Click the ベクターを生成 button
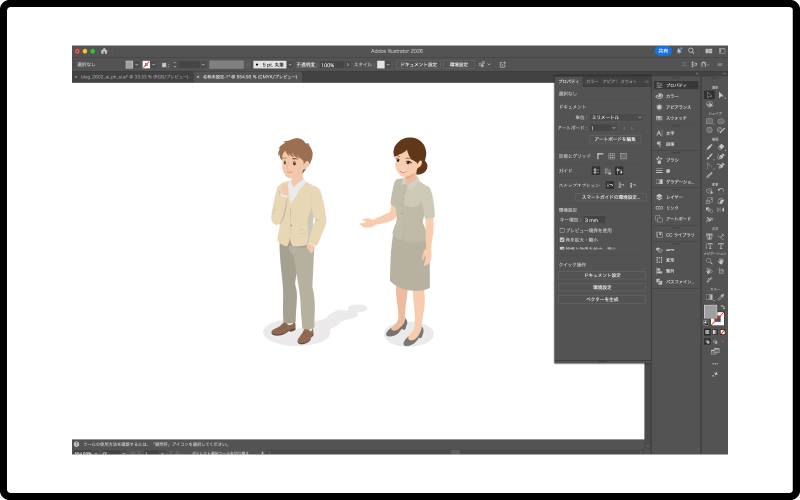800x500 pixels. coord(601,299)
